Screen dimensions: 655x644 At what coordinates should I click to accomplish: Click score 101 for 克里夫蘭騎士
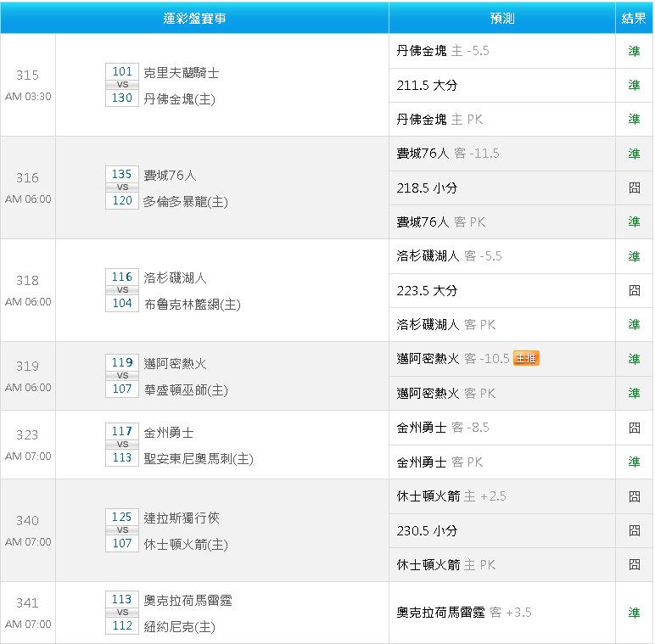(122, 71)
